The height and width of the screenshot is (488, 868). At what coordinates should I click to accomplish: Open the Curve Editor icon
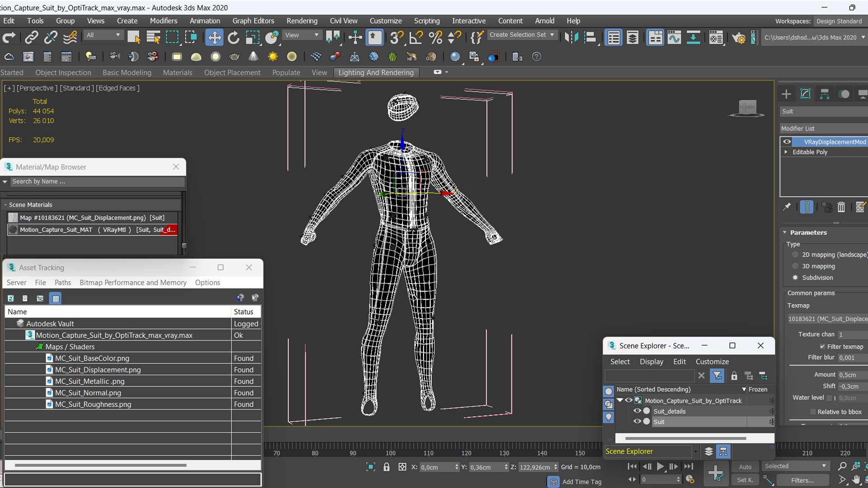[x=674, y=38]
